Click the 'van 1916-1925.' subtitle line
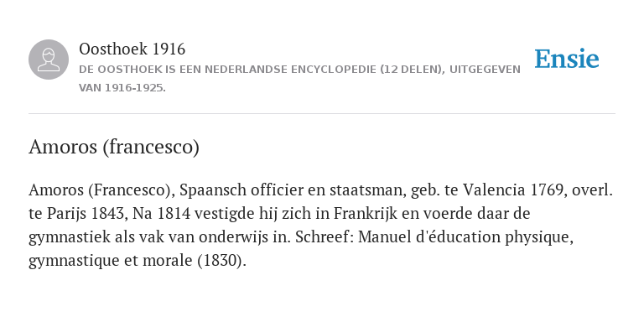 point(122,88)
